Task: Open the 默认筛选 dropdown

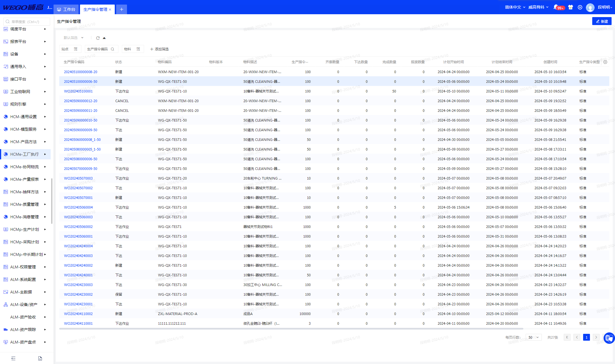Action: tap(73, 38)
